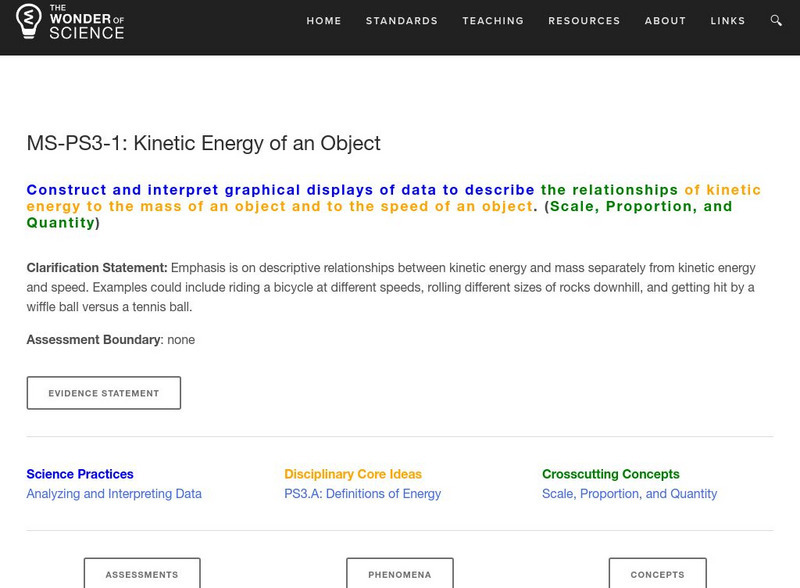The width and height of the screenshot is (800, 588).
Task: Click the lower Scale, Proportion, and Quantity link
Action: 629,494
